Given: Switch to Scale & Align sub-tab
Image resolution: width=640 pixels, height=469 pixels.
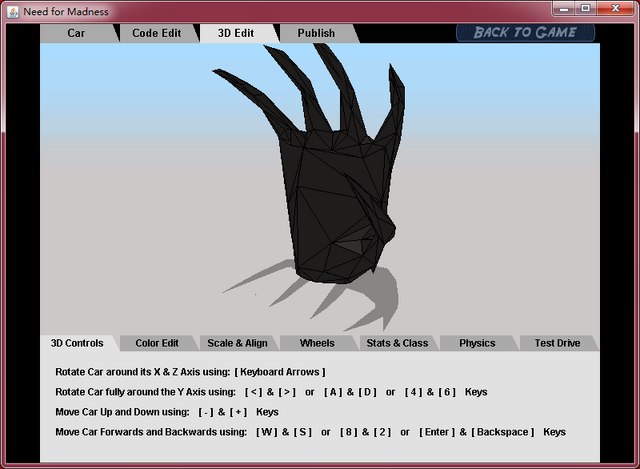Looking at the screenshot, I should (237, 343).
